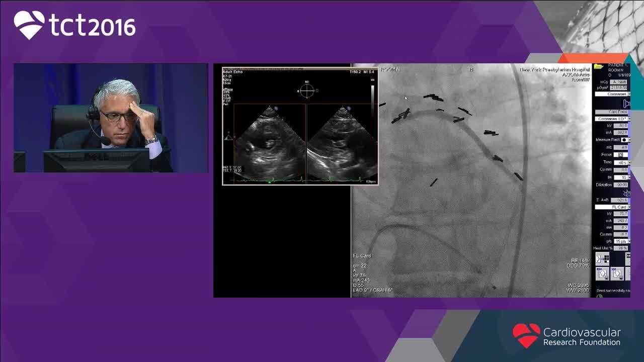Click the 'AXIOM-Artis' system label
This screenshot has width=644, height=362.
point(576,75)
